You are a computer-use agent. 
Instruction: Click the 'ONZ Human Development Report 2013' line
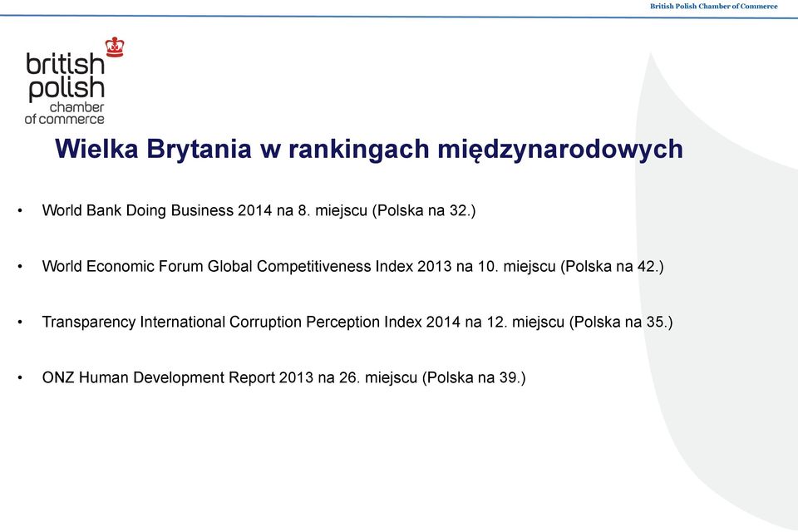[284, 377]
